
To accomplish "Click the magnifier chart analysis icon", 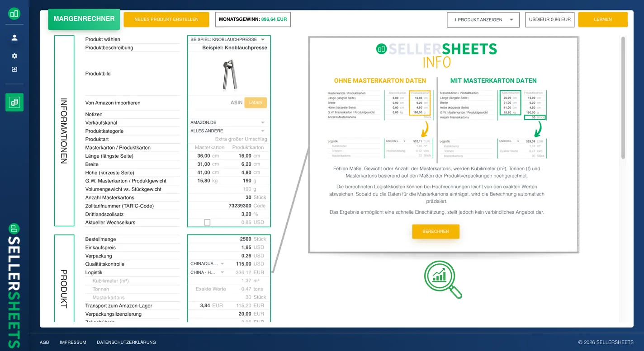I will pos(443,280).
